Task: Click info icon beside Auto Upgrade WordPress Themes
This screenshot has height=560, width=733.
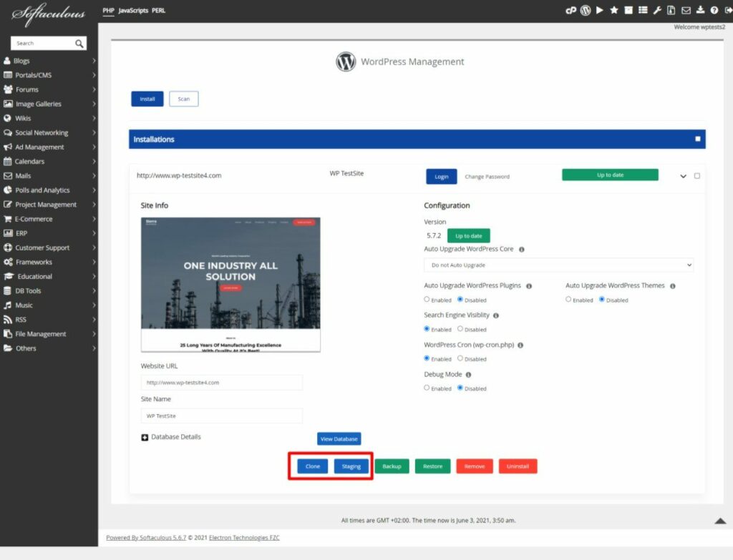Action: click(x=673, y=286)
